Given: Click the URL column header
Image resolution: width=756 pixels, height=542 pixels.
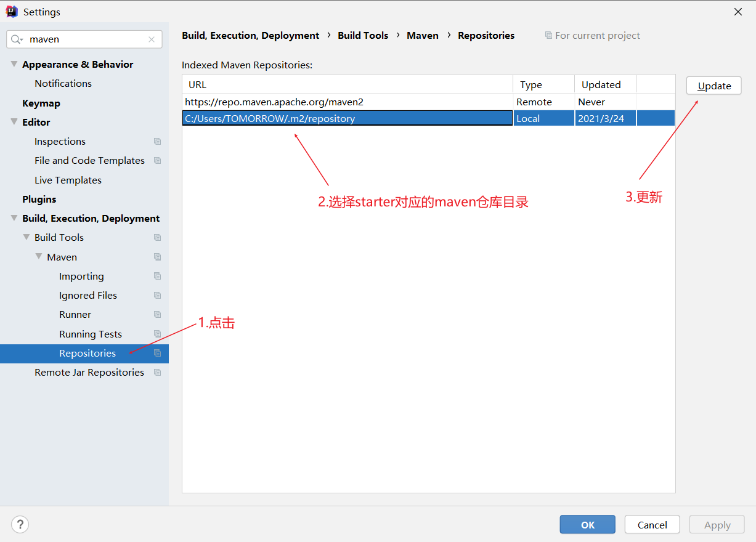Looking at the screenshot, I should tap(348, 84).
